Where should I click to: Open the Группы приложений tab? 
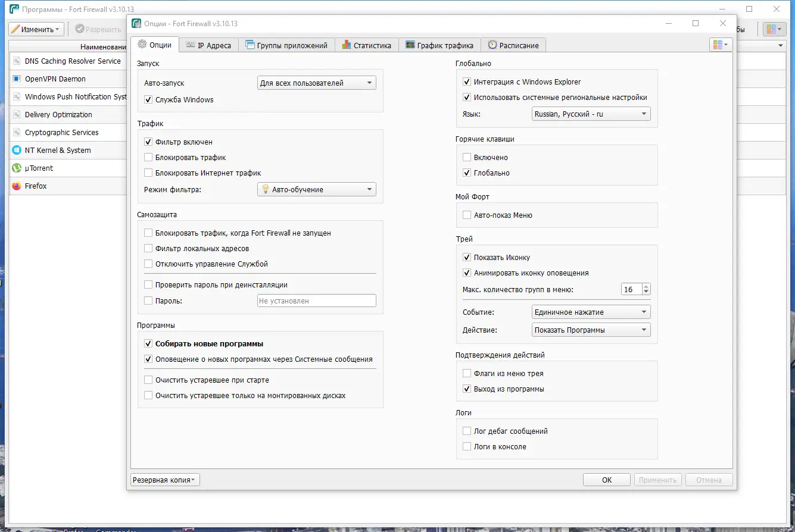[286, 45]
